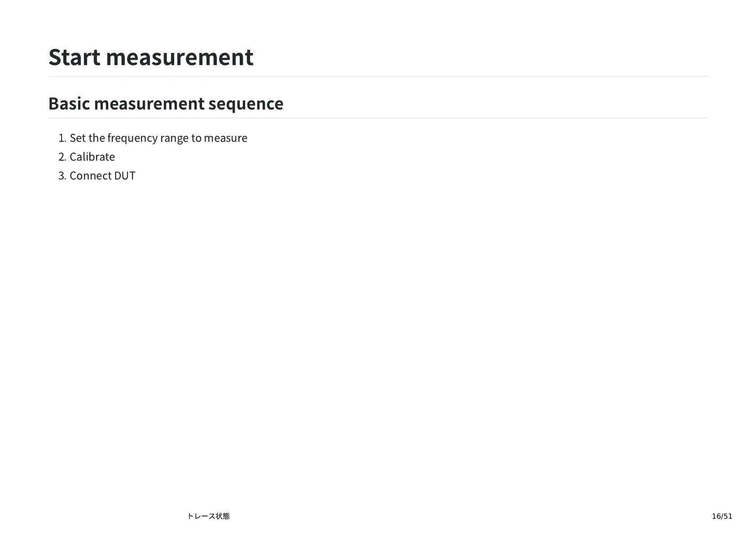Click the divider line below "Basic measurement sequence"

(378, 118)
